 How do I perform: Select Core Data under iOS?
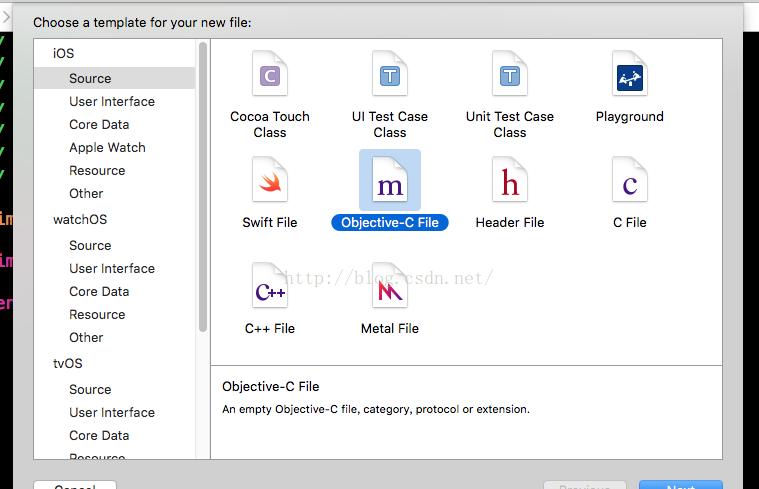tap(99, 124)
